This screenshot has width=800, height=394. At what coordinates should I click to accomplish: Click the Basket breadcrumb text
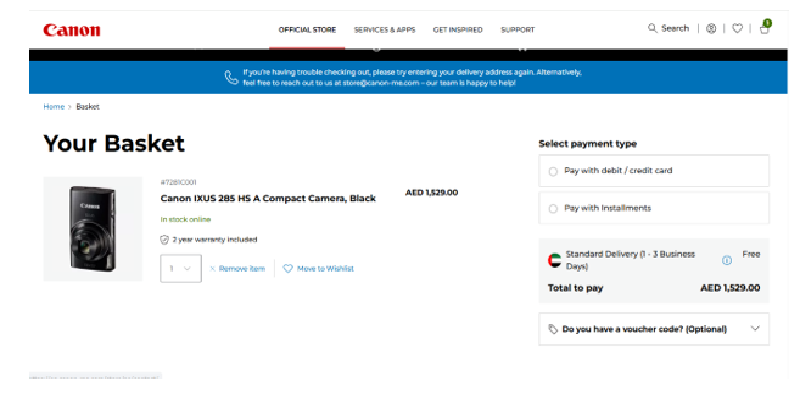(88, 107)
